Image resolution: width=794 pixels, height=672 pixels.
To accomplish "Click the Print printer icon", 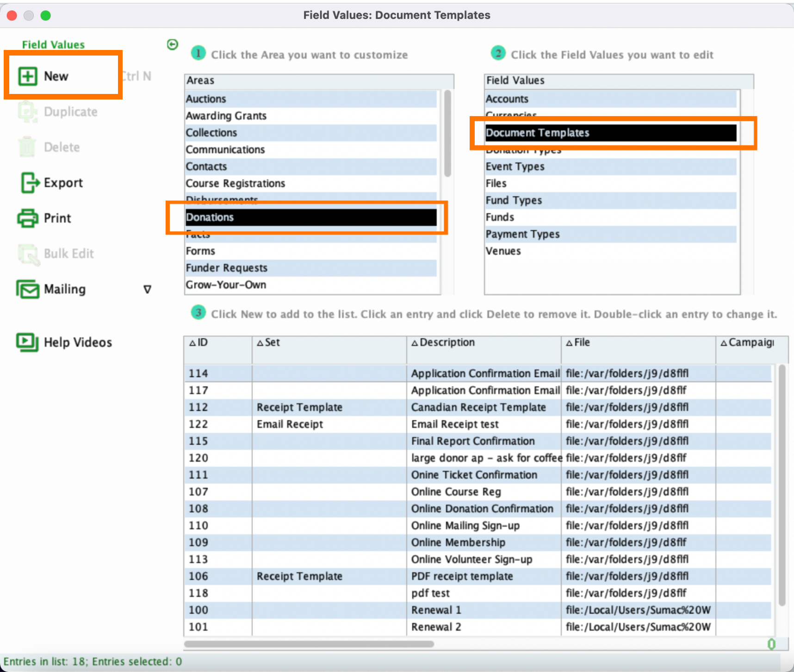I will click(x=28, y=218).
